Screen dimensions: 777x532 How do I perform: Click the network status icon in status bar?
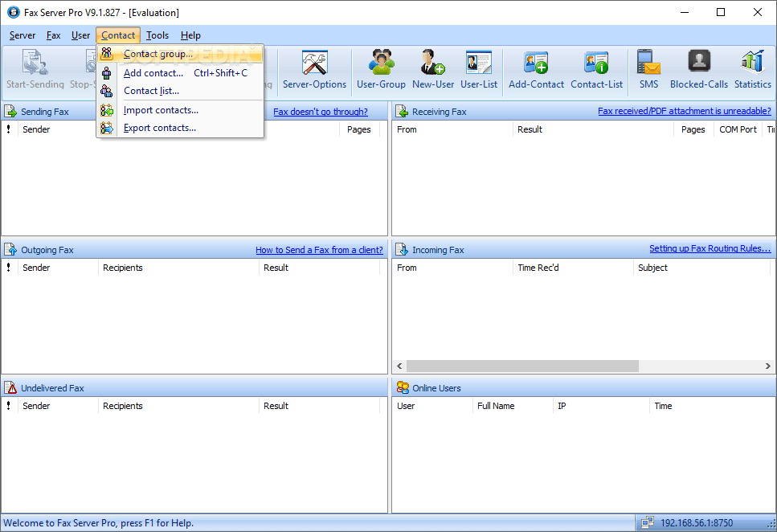point(648,522)
